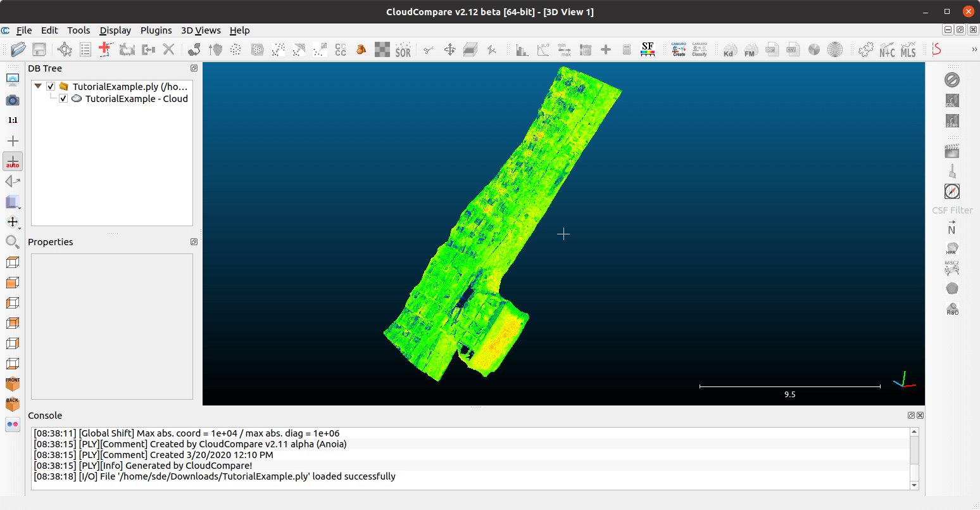Select the Translate/Rotate arrows icon
The height and width of the screenshot is (510, 980).
coord(449,49)
